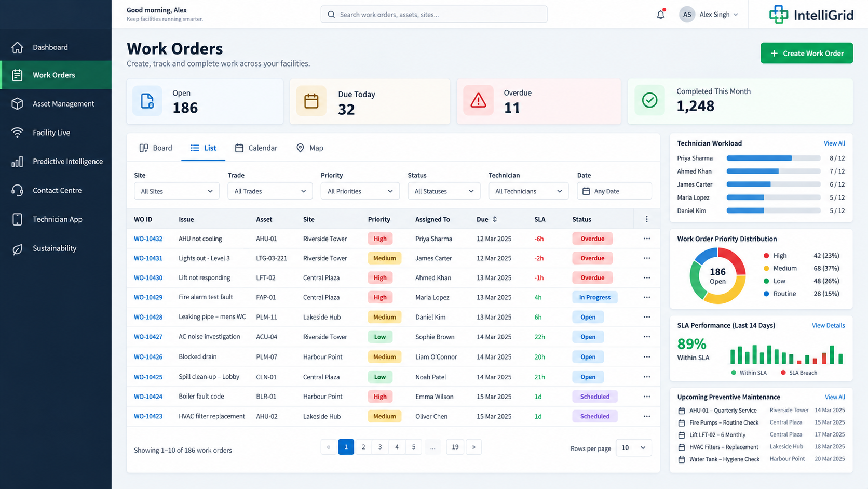The height and width of the screenshot is (489, 868).
Task: View all Technician Workload
Action: click(x=834, y=143)
